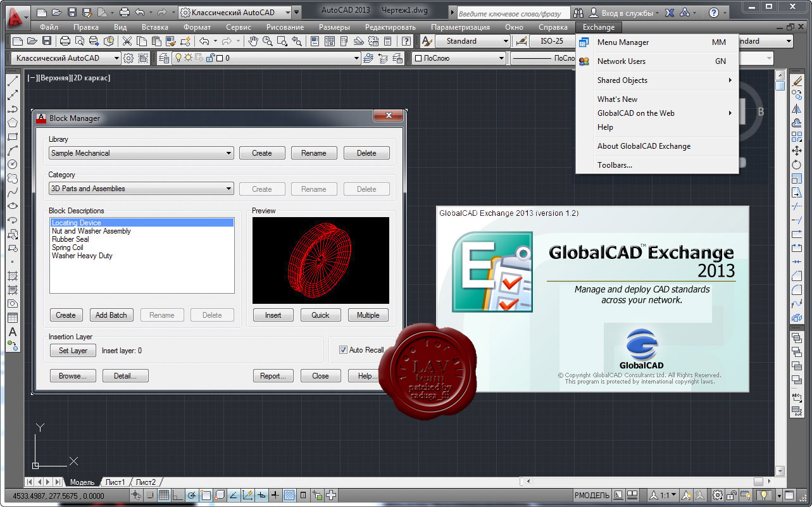
Task: Click the Insert button under Preview
Action: (273, 315)
